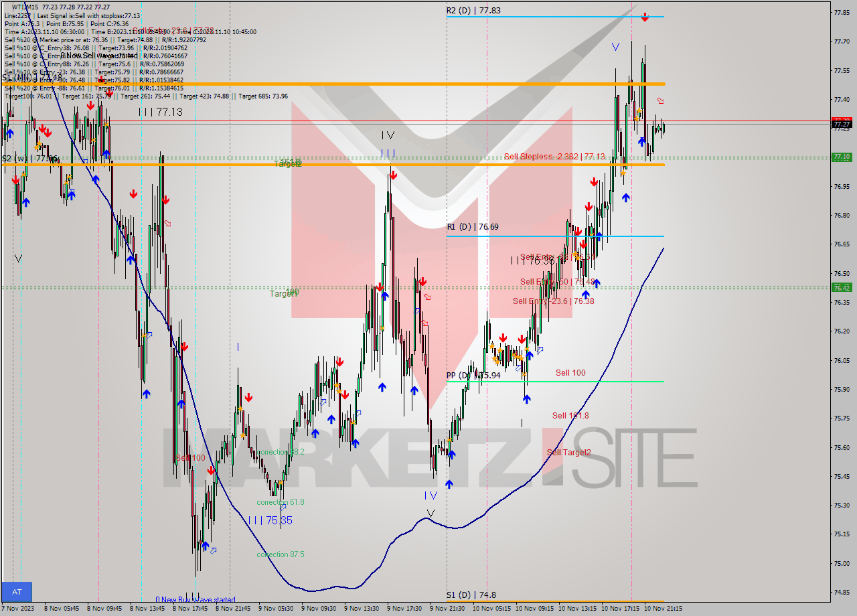Click the 8 Nov 13:45 time axis label
This screenshot has width=857, height=616.
click(147, 609)
